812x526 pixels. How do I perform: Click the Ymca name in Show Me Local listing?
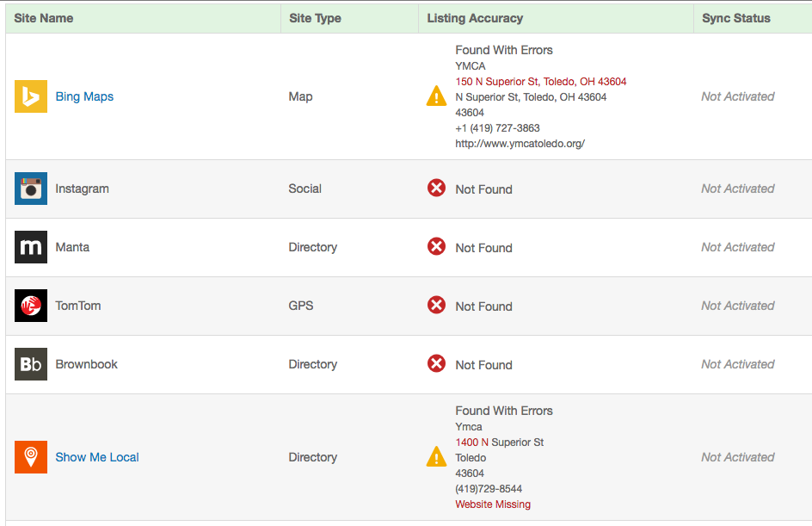coord(469,426)
